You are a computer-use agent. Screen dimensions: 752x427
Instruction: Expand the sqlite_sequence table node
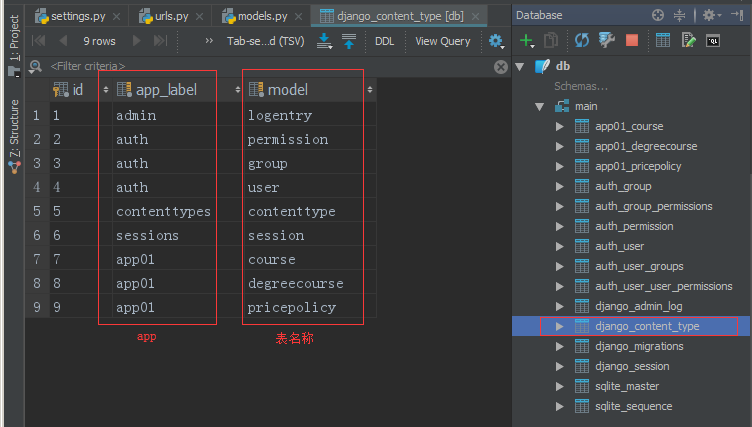(x=559, y=406)
